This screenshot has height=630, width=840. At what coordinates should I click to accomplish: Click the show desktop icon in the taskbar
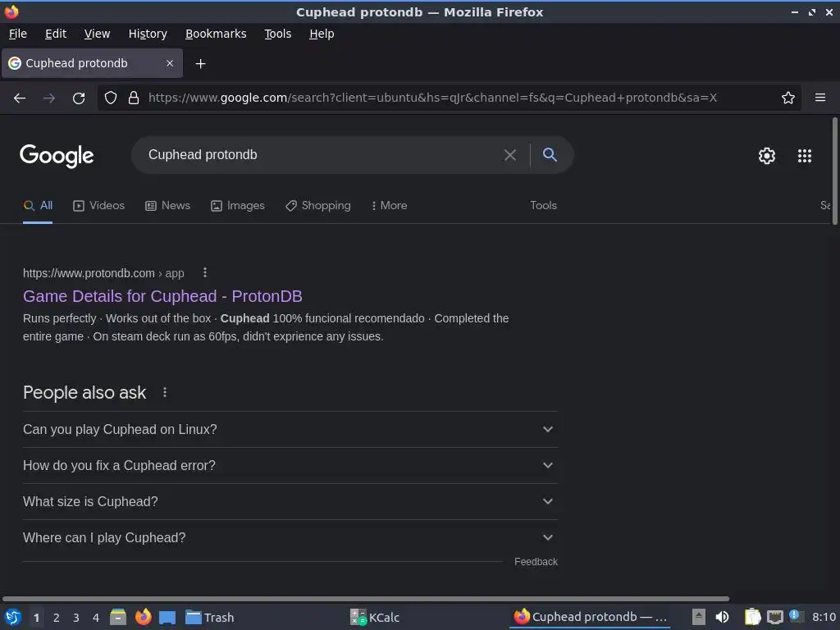pyautogui.click(x=167, y=618)
